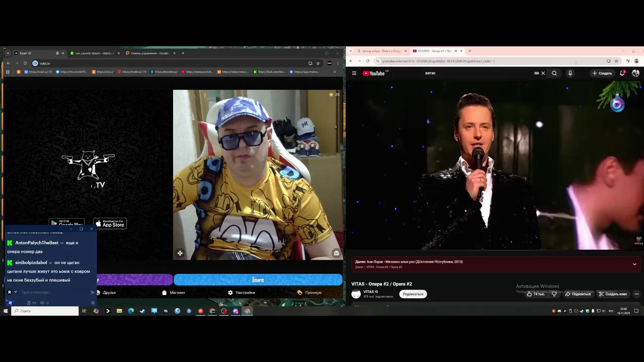Start YouTube voice search with microphone
Viewport: 644px width, 362px height.
(570, 73)
